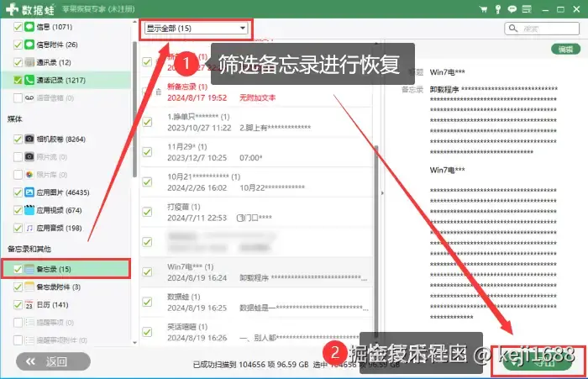Collapse the detail panel splitter arrow
588x379 pixels.
(382, 193)
